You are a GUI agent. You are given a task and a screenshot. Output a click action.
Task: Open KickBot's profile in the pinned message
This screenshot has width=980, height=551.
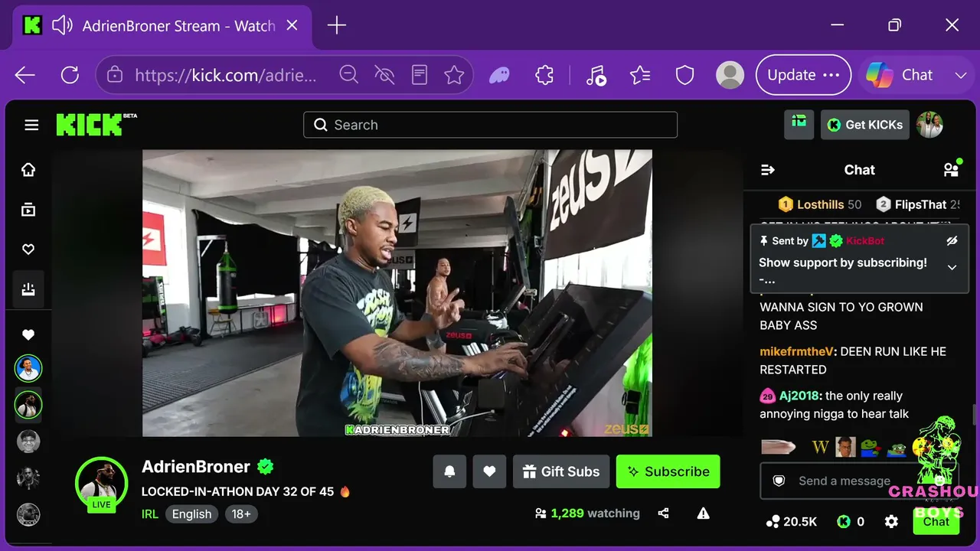[865, 241]
